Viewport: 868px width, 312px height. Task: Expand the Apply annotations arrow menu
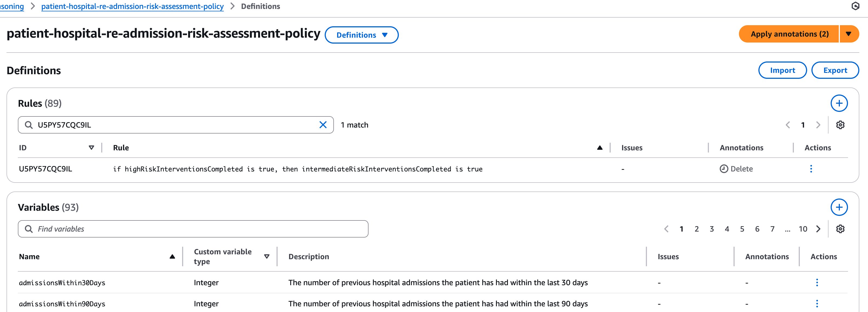[849, 34]
